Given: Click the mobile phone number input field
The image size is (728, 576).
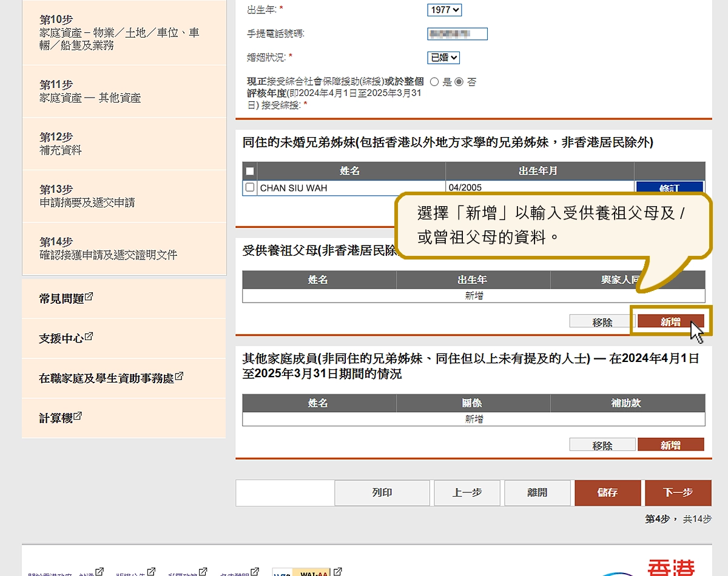Looking at the screenshot, I should (x=457, y=34).
